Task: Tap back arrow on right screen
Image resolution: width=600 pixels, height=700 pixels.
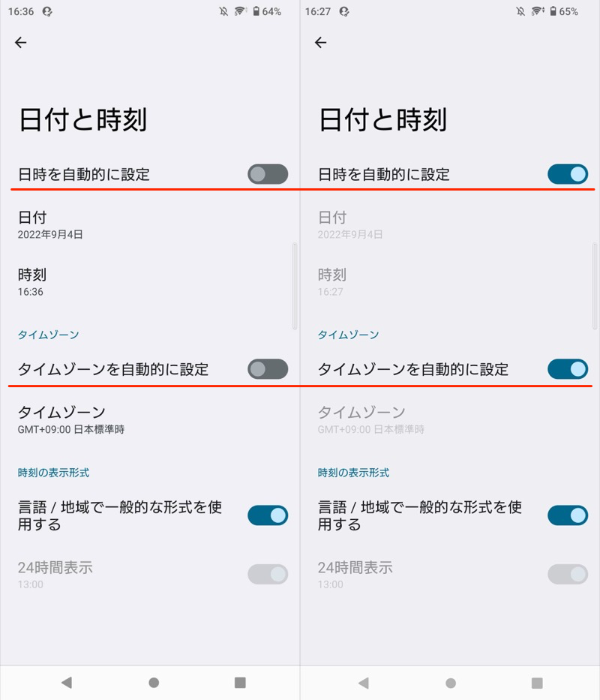Action: 321,43
